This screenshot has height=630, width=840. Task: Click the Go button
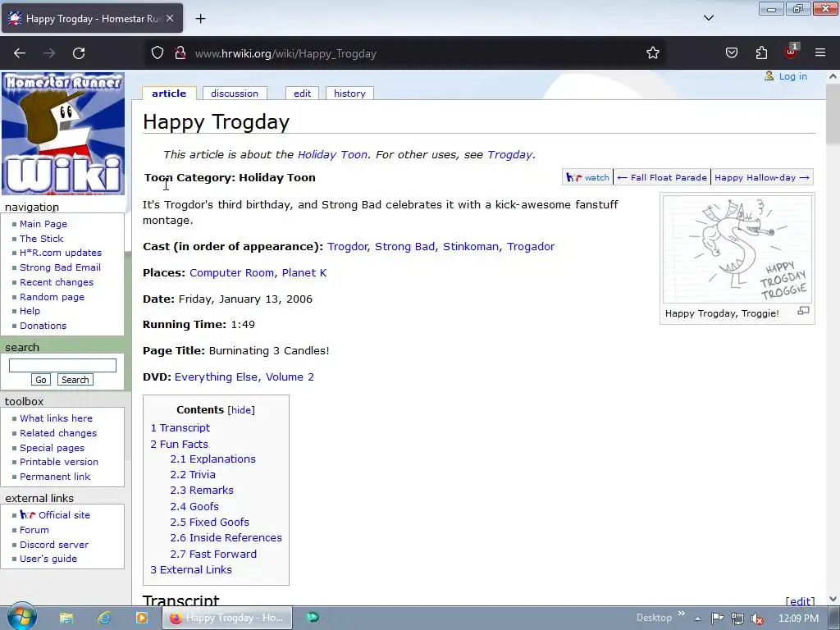point(41,380)
